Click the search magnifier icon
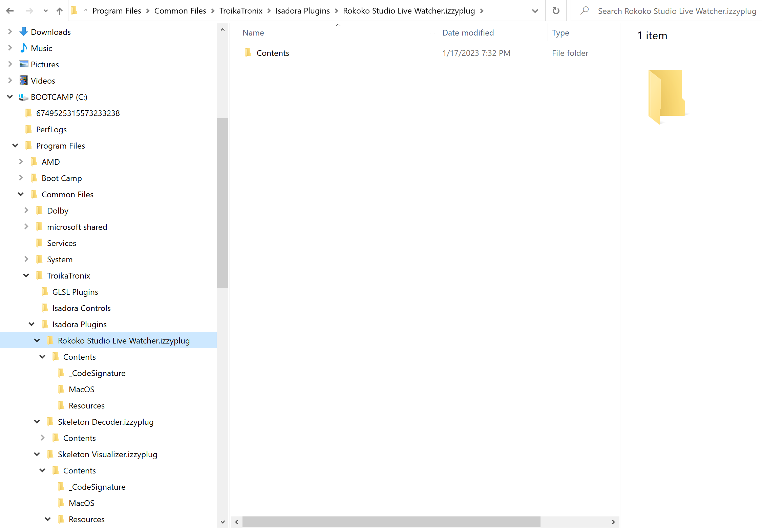Viewport: 762px width, 532px height. pyautogui.click(x=585, y=11)
